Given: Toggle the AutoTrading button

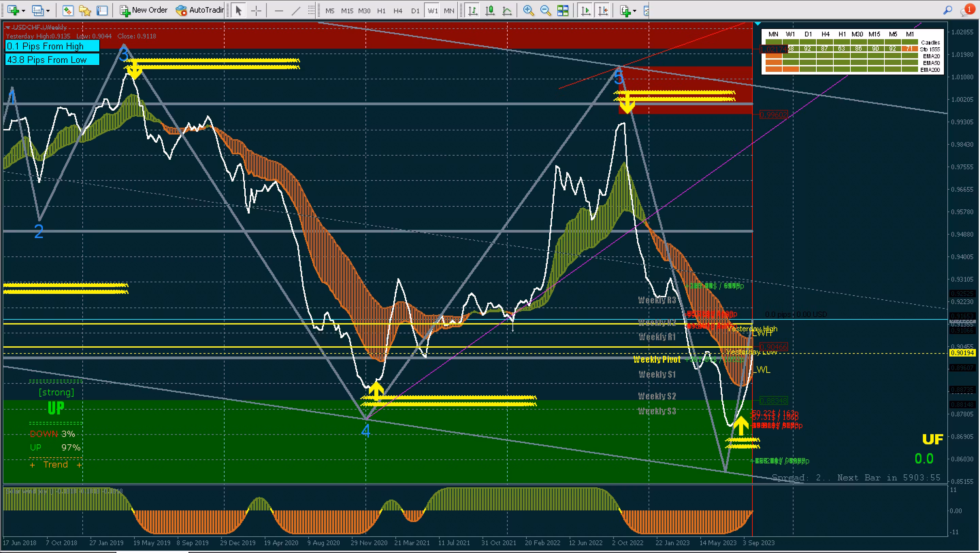Looking at the screenshot, I should coord(200,10).
